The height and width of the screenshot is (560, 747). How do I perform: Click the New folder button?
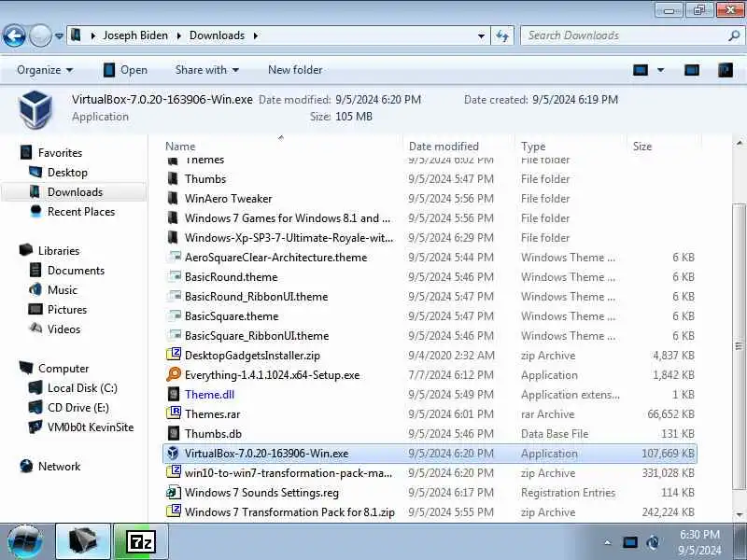[295, 70]
